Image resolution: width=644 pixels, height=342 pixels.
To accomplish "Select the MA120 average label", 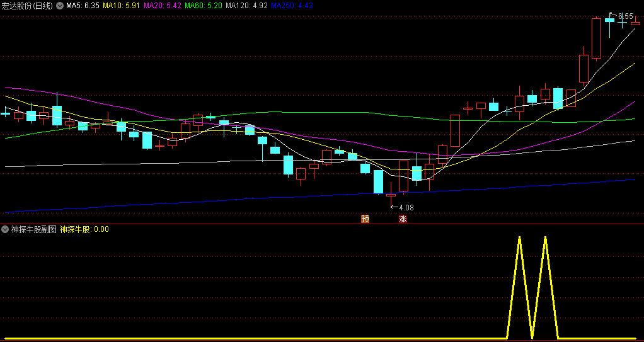I will 247,6.
